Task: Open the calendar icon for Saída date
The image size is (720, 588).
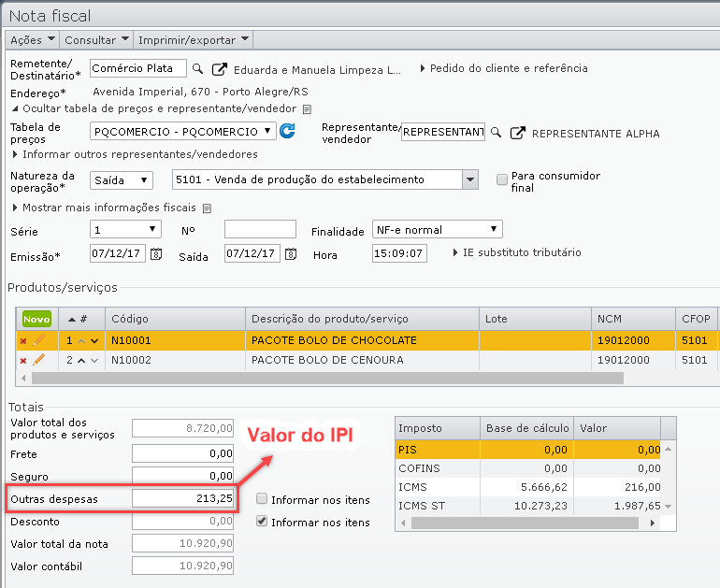Action: (x=291, y=253)
